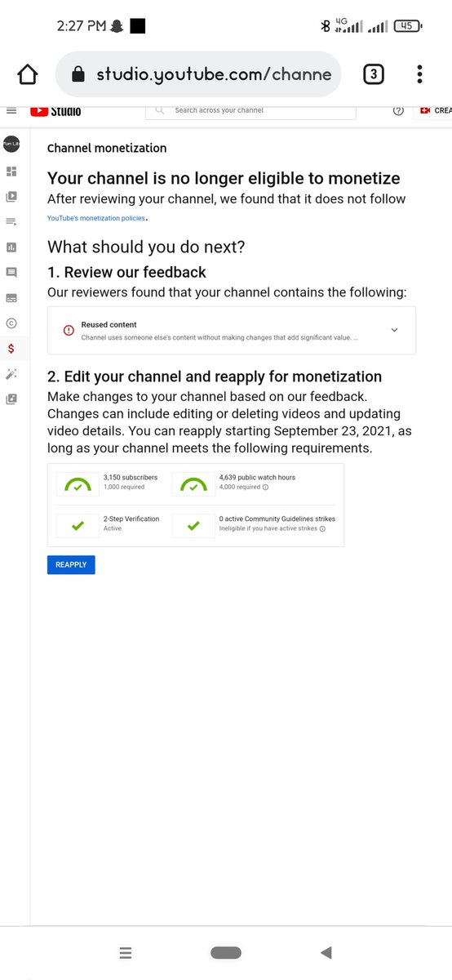Screen dimensions: 452x980
Task: Tap the studio.youtube.com address bar
Action: click(x=198, y=74)
